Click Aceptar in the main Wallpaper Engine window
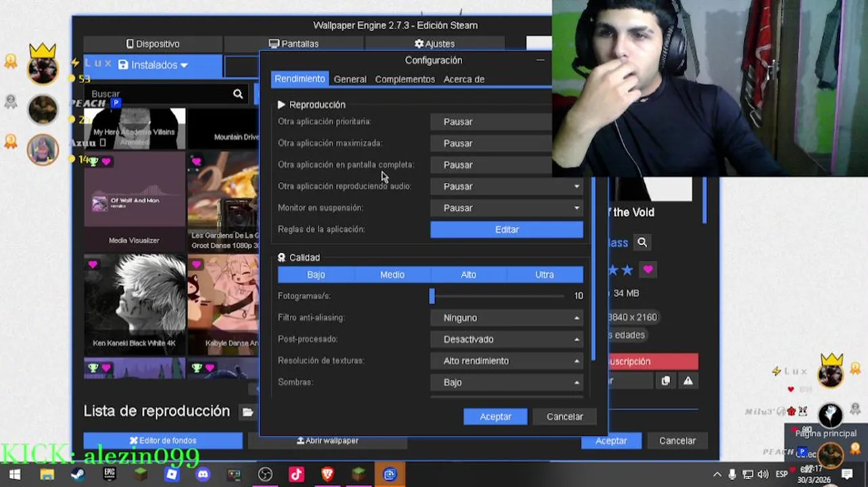The width and height of the screenshot is (868, 487). tap(611, 441)
